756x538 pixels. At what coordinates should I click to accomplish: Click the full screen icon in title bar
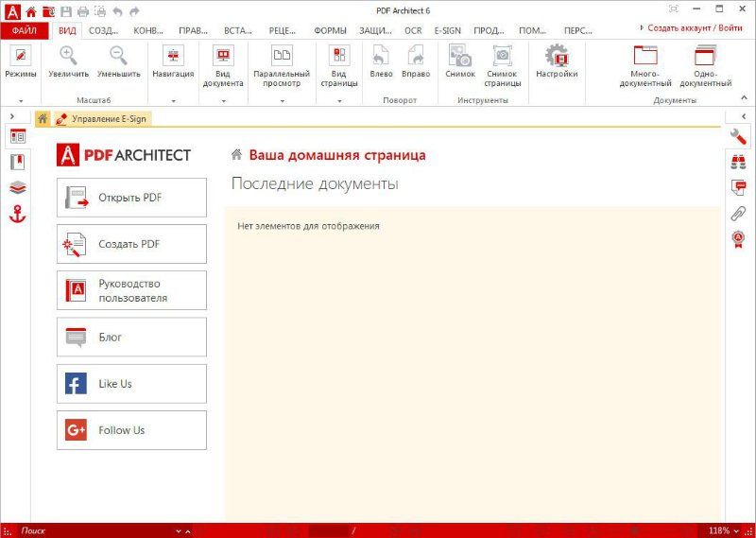pyautogui.click(x=674, y=9)
